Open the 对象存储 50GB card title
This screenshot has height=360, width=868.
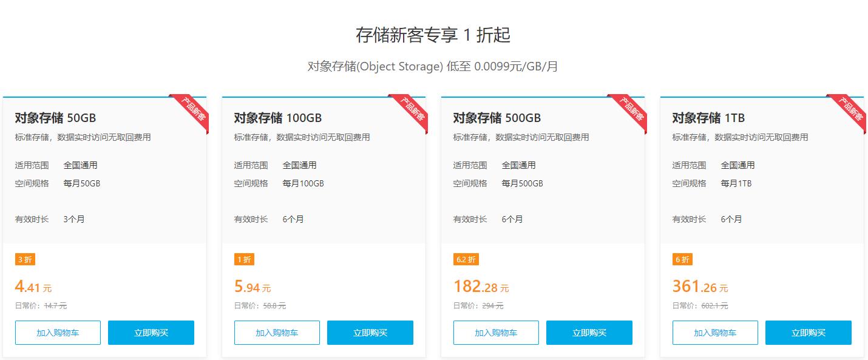(x=55, y=118)
